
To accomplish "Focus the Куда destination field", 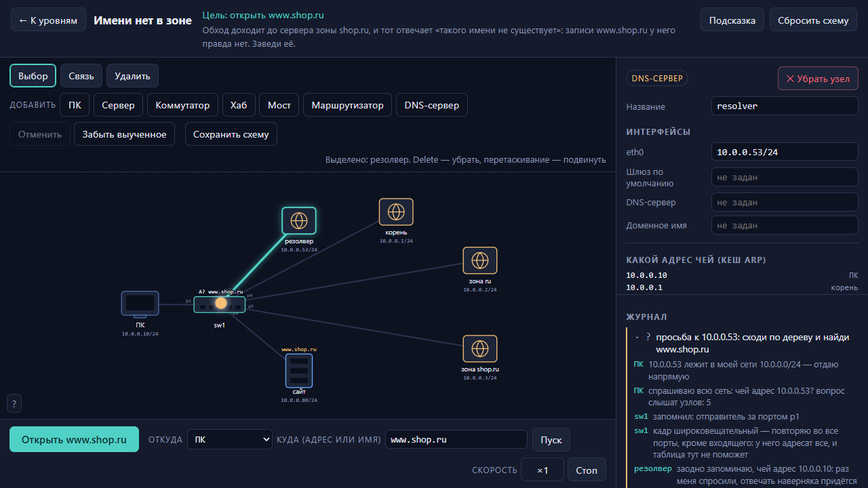I will [x=456, y=439].
